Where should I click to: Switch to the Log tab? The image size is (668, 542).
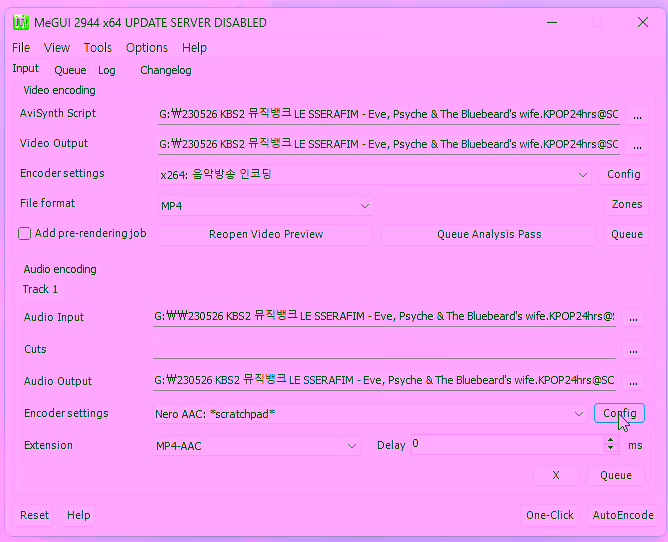pyautogui.click(x=107, y=70)
